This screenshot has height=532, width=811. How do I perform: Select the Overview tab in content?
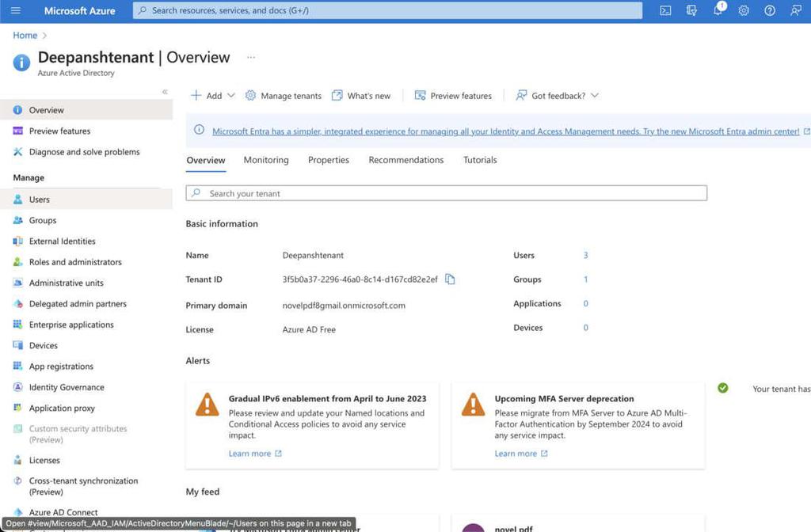[206, 160]
